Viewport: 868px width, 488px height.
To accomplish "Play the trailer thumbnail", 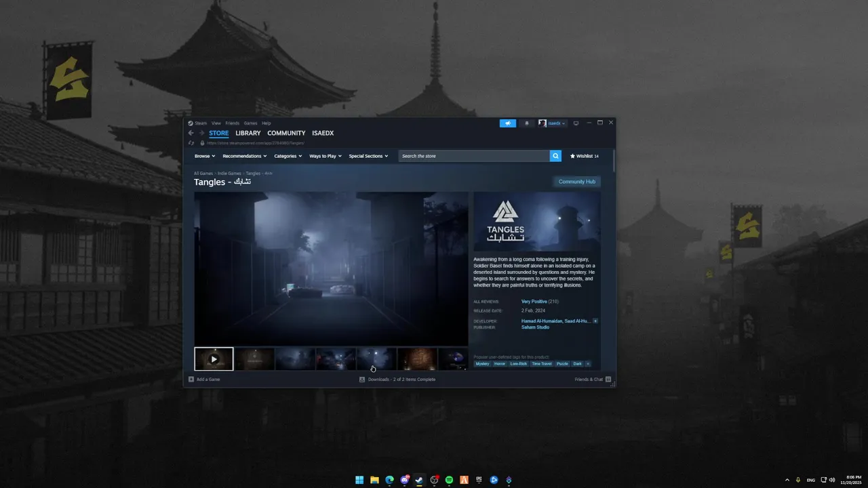I will tap(214, 359).
